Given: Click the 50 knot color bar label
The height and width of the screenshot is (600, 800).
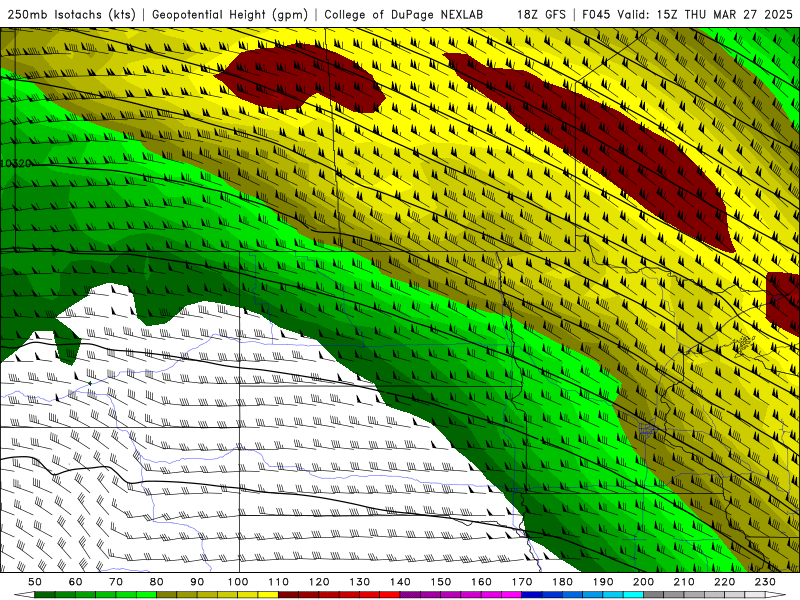Looking at the screenshot, I should [35, 582].
